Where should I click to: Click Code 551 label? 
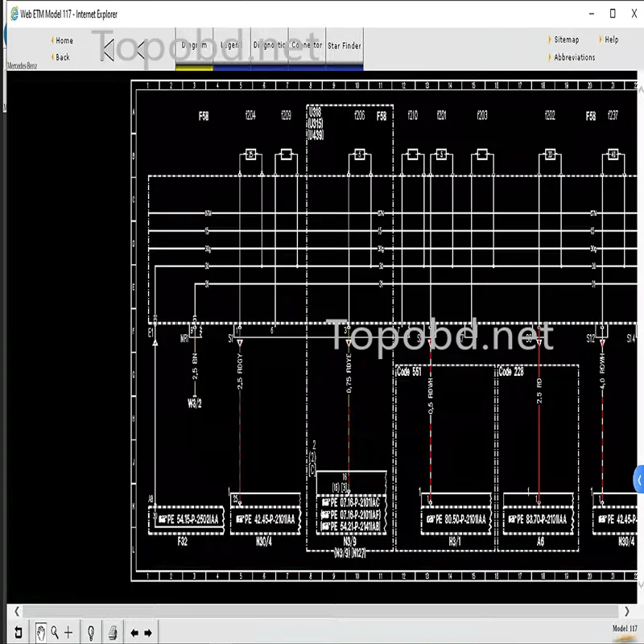tap(409, 372)
